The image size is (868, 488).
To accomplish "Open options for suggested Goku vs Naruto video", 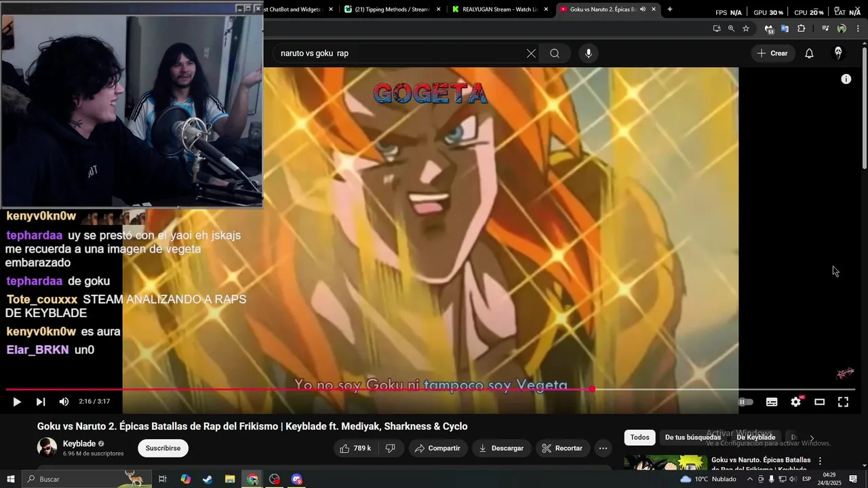I will [x=820, y=461].
